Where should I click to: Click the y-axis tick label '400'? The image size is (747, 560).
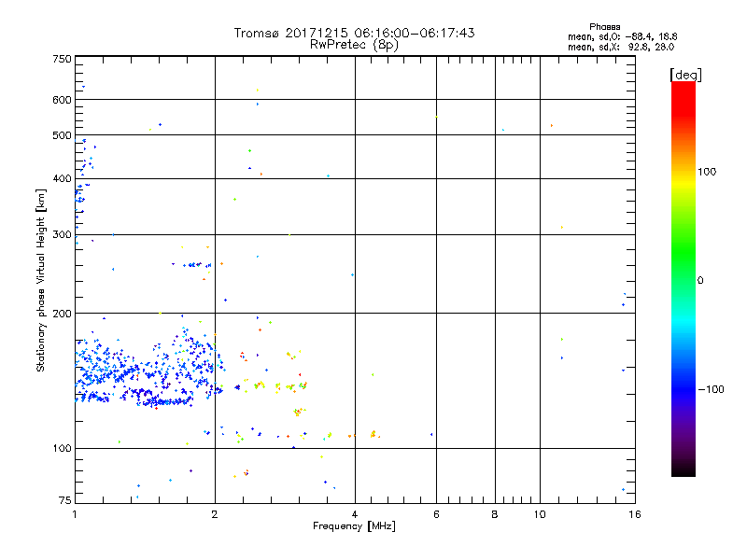click(62, 179)
